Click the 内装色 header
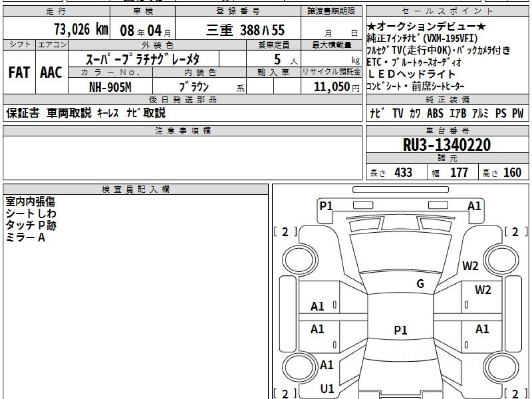The width and height of the screenshot is (532, 399). (199, 72)
